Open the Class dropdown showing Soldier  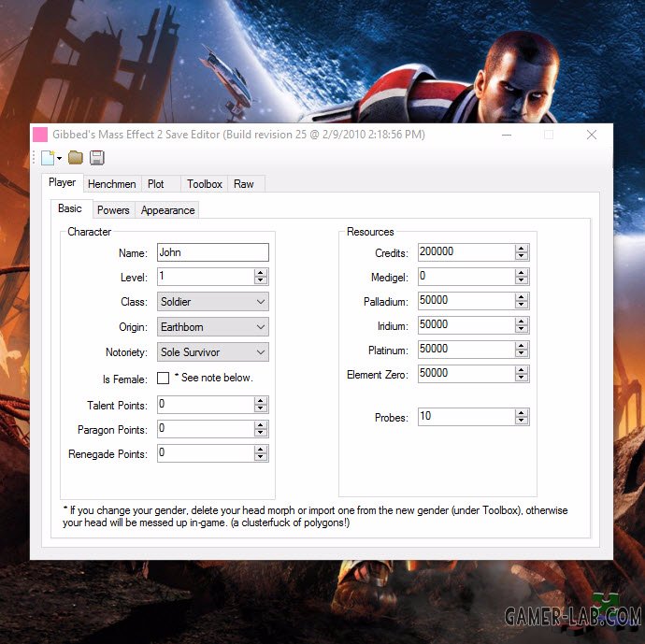tap(213, 302)
